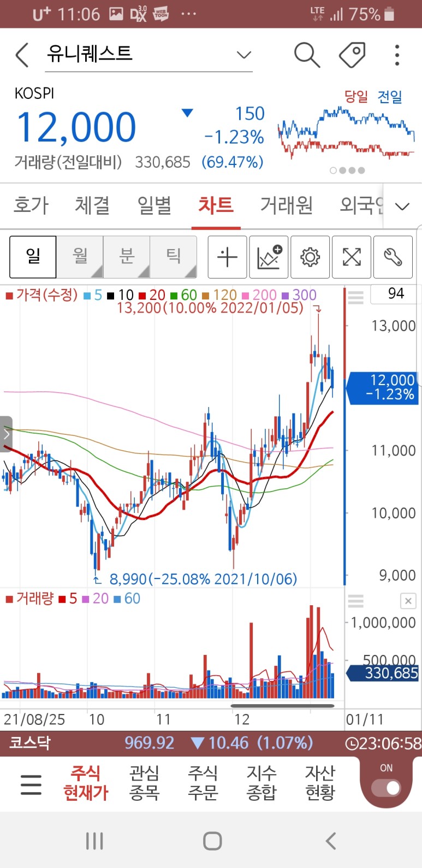
Task: Tap Android recent apps button
Action: click(x=94, y=841)
